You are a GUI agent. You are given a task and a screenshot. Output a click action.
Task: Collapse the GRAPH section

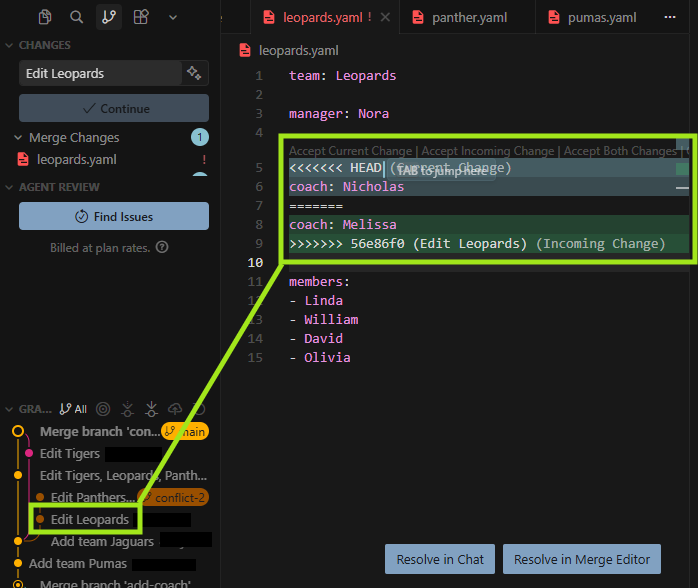9,410
